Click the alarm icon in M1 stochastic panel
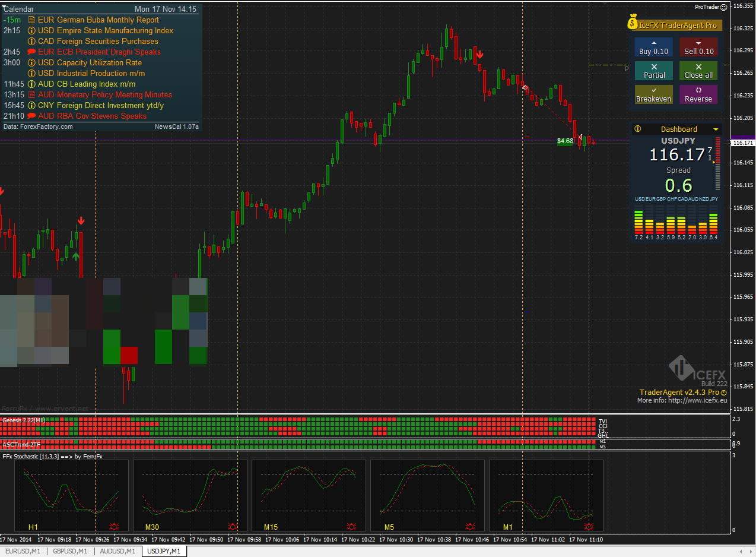Viewport: 756px width, 557px height. (x=589, y=526)
